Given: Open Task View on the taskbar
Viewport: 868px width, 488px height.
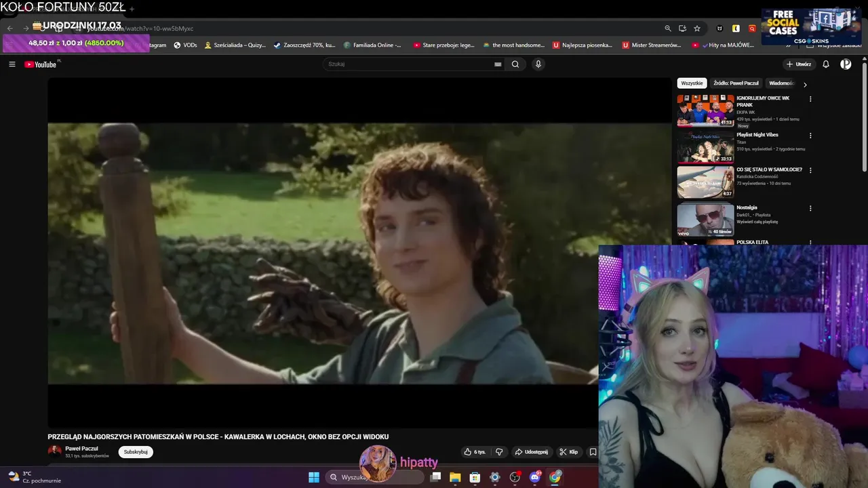Looking at the screenshot, I should pos(435,477).
